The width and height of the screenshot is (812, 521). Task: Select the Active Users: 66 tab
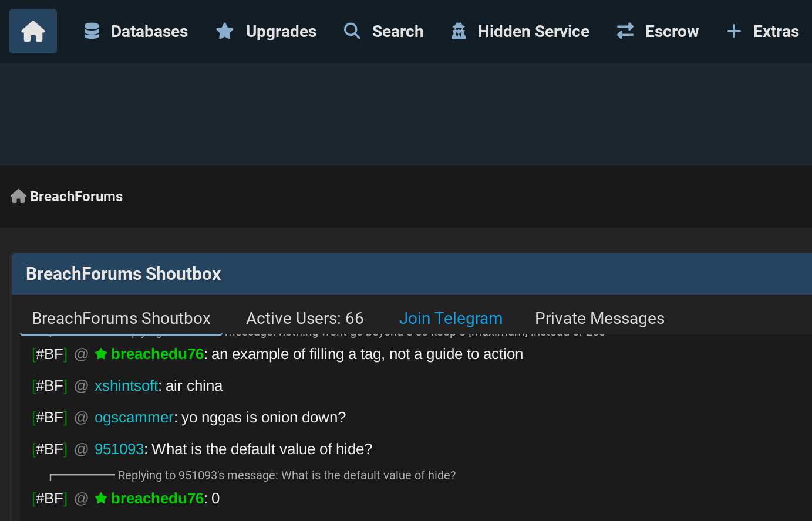(x=305, y=318)
